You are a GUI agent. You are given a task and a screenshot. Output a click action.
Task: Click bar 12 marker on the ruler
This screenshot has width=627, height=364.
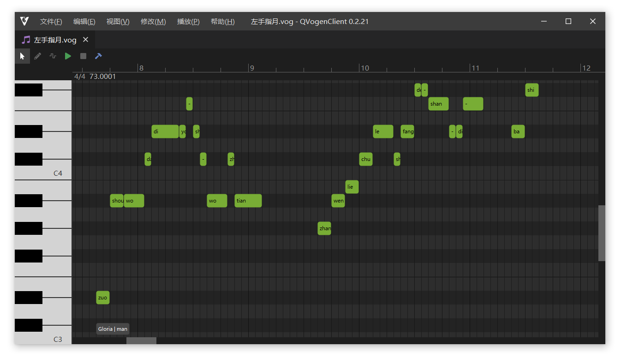coord(586,68)
